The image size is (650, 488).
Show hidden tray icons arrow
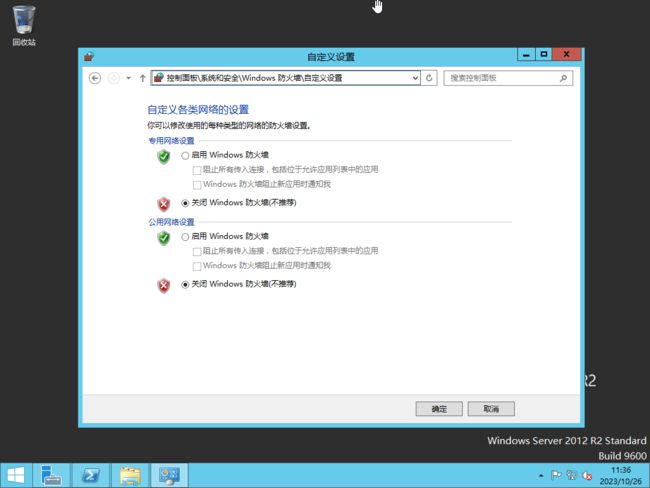click(541, 476)
